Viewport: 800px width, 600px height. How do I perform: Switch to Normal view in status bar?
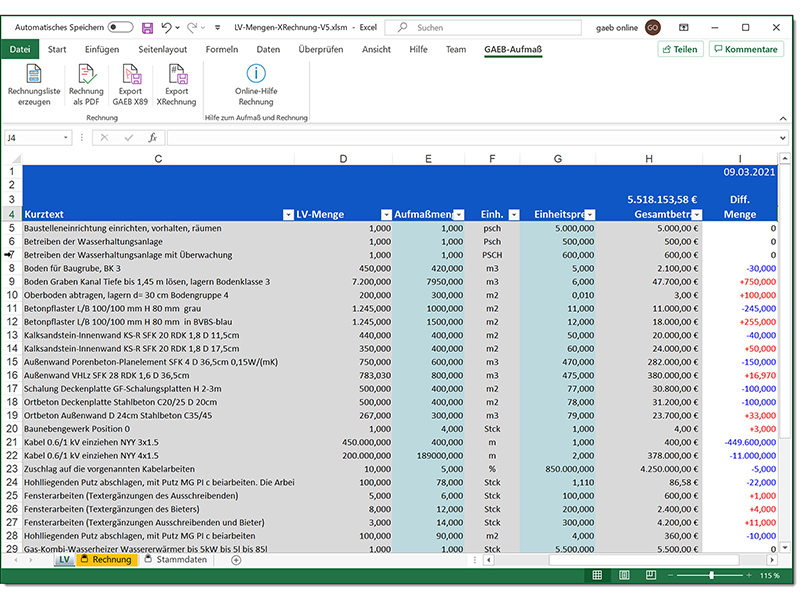(x=596, y=575)
